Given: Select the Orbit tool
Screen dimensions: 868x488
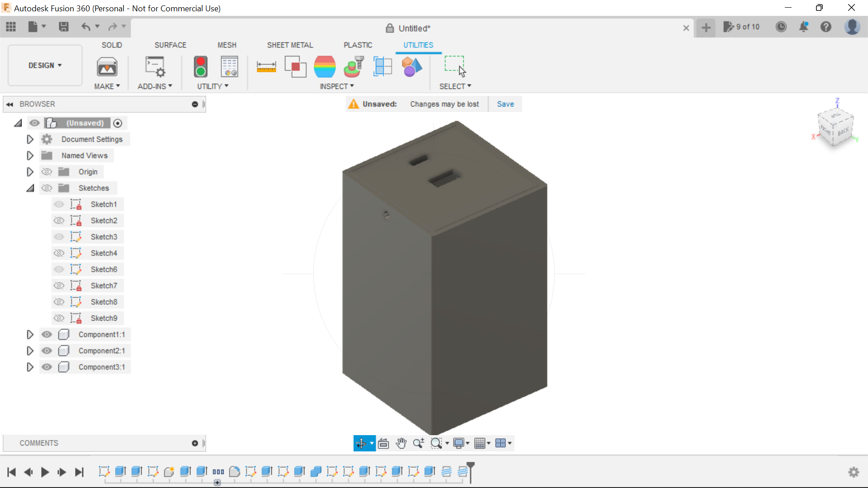Looking at the screenshot, I should pyautogui.click(x=362, y=443).
